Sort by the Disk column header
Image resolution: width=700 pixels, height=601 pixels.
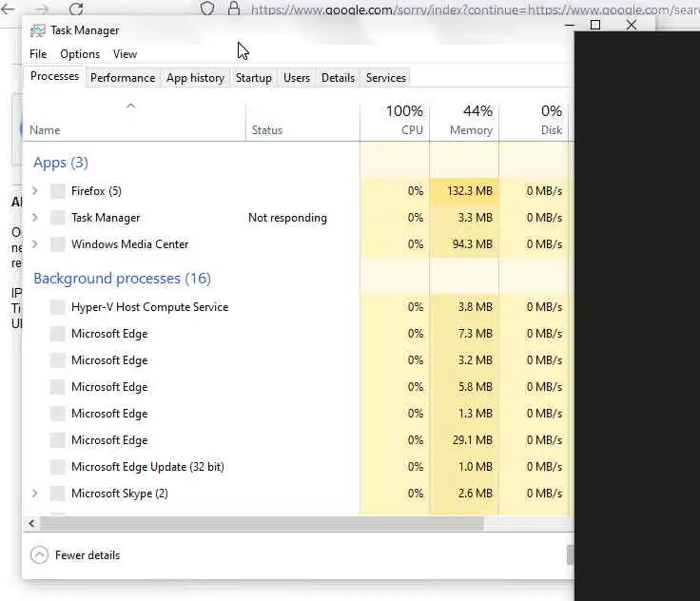tap(534, 121)
